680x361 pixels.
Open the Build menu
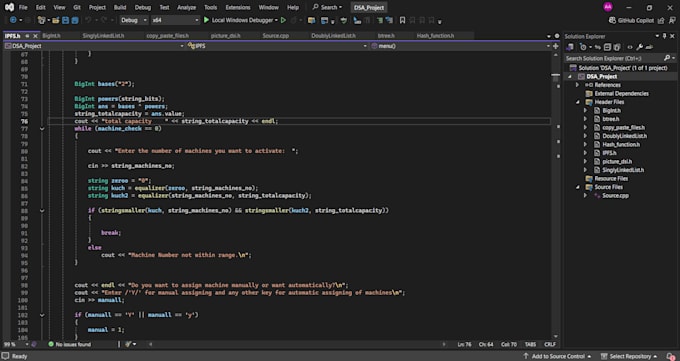(120, 7)
